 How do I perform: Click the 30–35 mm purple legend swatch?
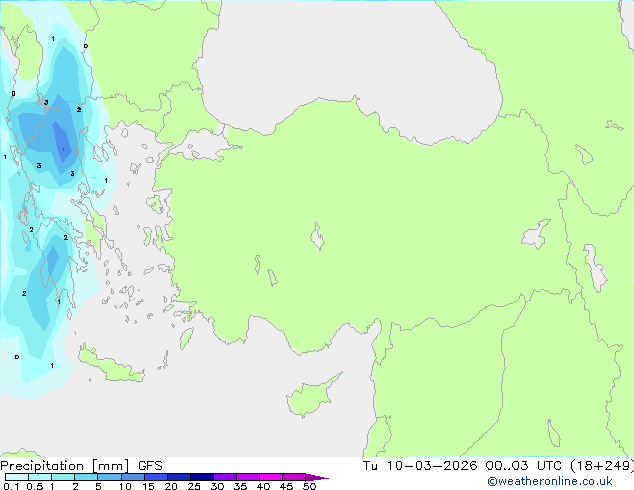tap(224, 477)
